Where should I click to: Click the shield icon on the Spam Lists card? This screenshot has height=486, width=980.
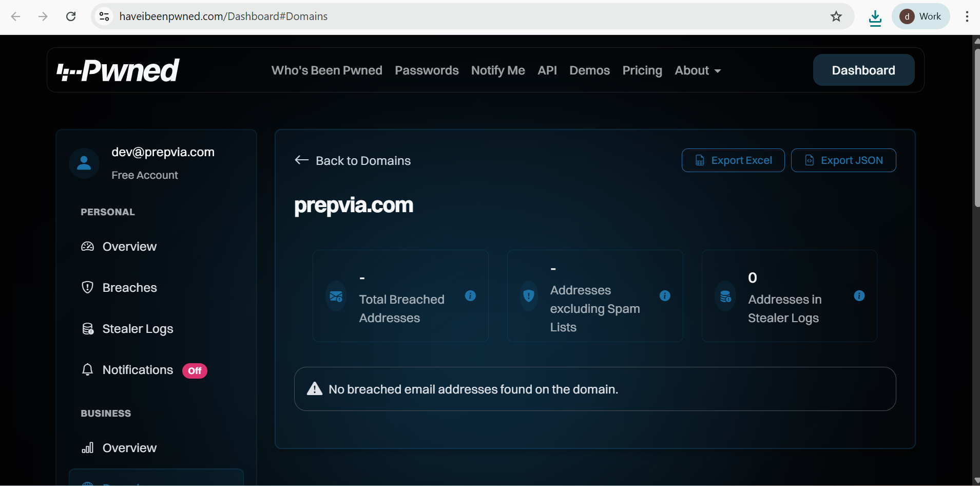click(x=529, y=296)
